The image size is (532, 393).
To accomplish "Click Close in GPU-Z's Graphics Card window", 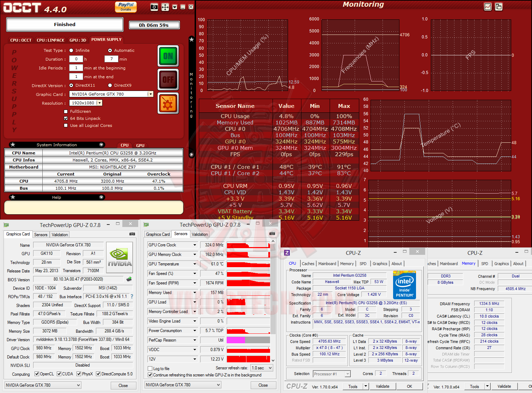I will coord(123,386).
